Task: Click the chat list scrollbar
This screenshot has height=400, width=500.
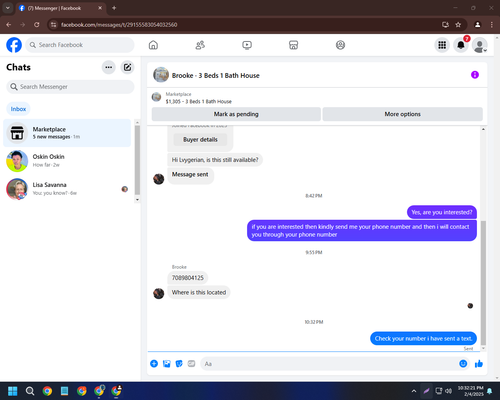Action: pyautogui.click(x=137, y=160)
